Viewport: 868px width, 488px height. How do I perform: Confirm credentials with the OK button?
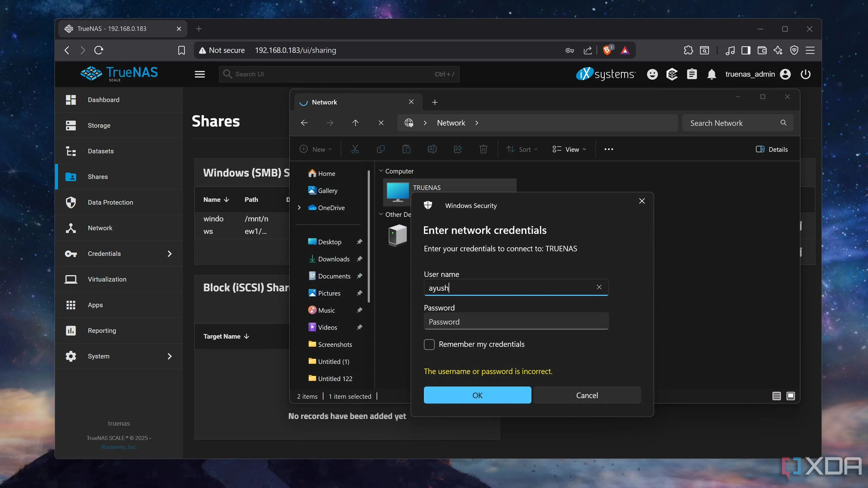(477, 395)
